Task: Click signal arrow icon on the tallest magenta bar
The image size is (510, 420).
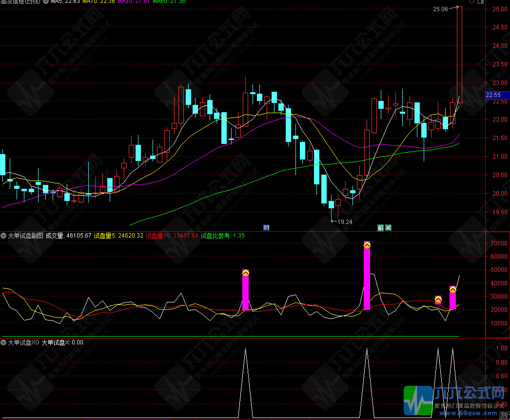Action: (x=367, y=245)
